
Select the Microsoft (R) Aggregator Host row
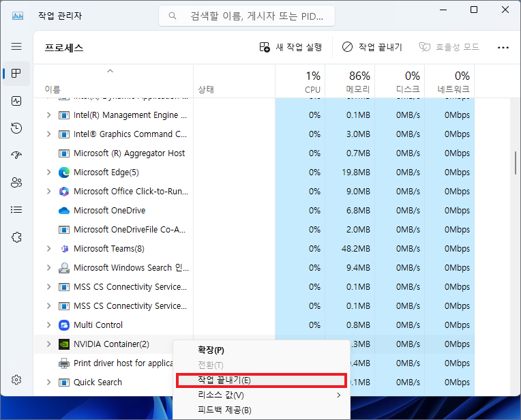(254, 153)
